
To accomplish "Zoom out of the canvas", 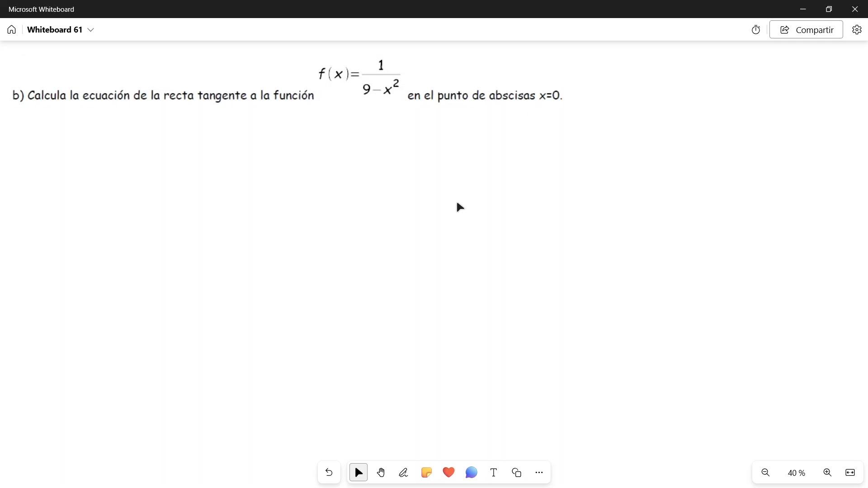I will (765, 473).
